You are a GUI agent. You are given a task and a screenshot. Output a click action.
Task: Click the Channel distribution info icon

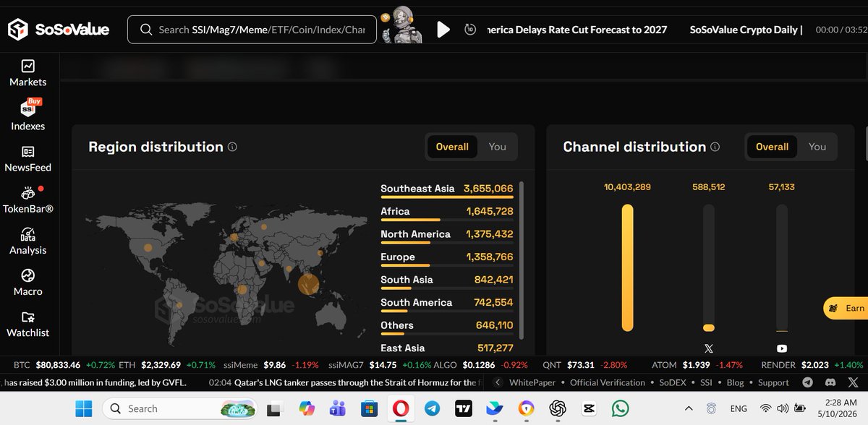click(x=715, y=147)
